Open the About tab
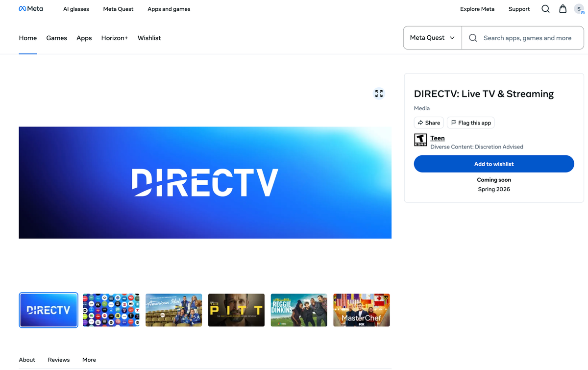 tap(27, 359)
